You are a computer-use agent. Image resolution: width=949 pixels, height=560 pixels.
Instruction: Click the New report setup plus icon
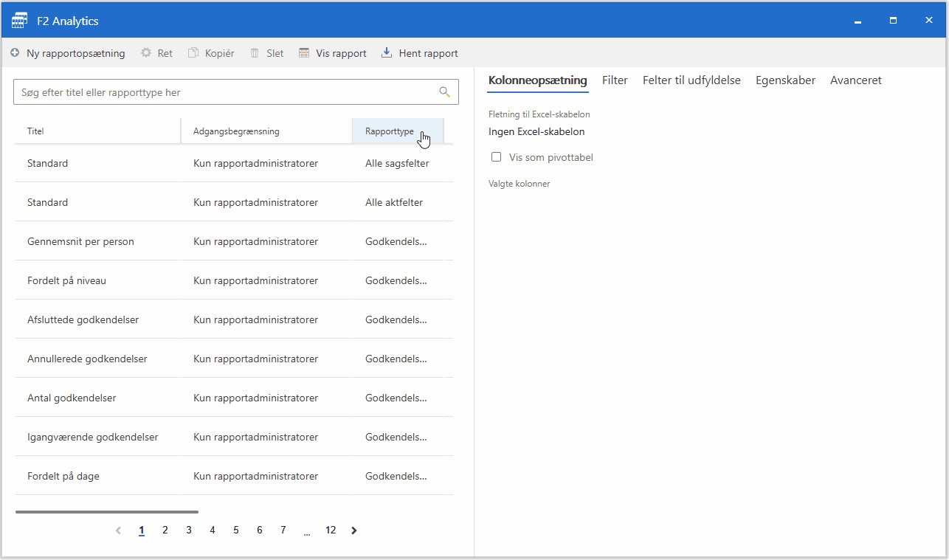15,53
